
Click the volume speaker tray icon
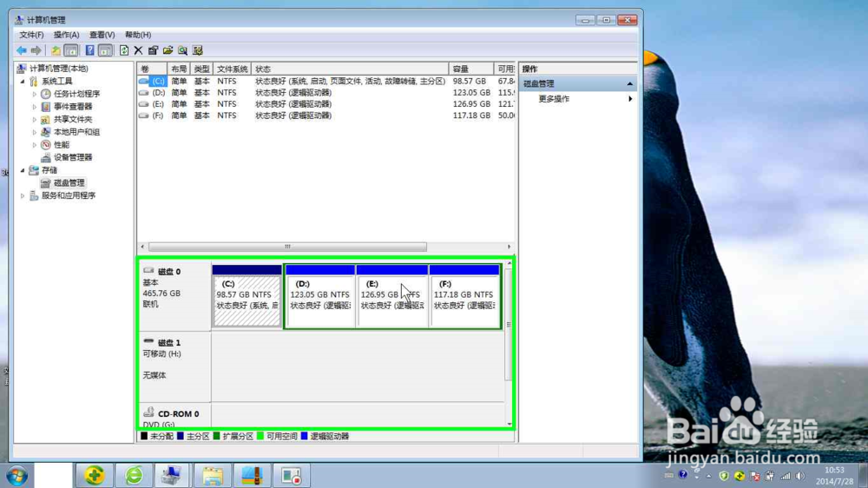click(x=800, y=476)
